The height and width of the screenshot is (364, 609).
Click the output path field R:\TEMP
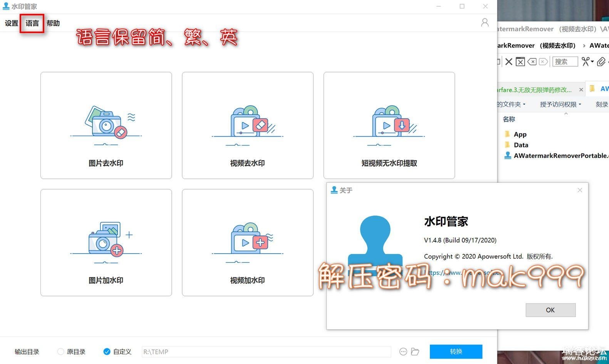[x=266, y=352]
